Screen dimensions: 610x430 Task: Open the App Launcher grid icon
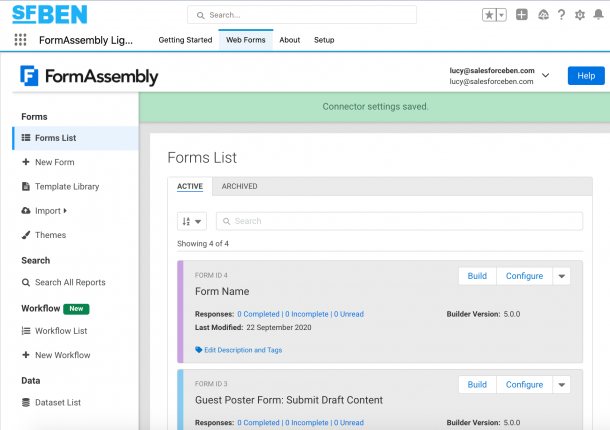point(20,40)
